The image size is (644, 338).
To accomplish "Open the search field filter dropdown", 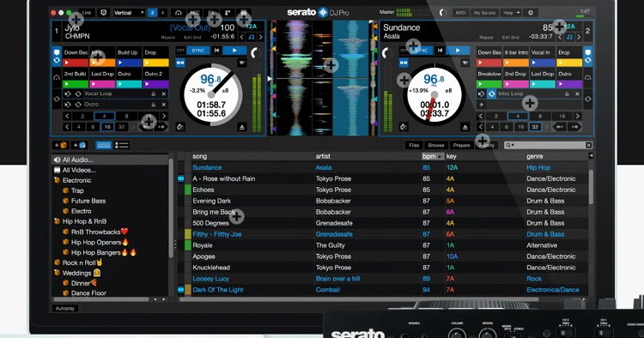I will point(510,145).
